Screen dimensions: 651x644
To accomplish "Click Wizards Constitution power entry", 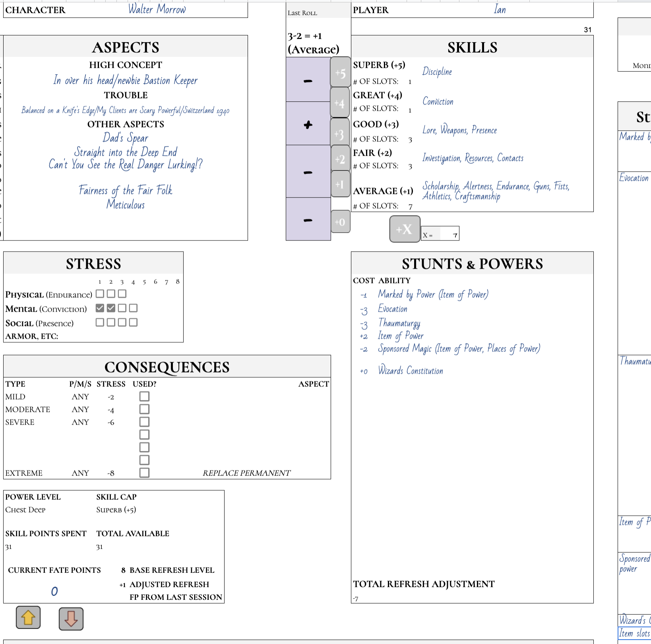I will coord(411,370).
